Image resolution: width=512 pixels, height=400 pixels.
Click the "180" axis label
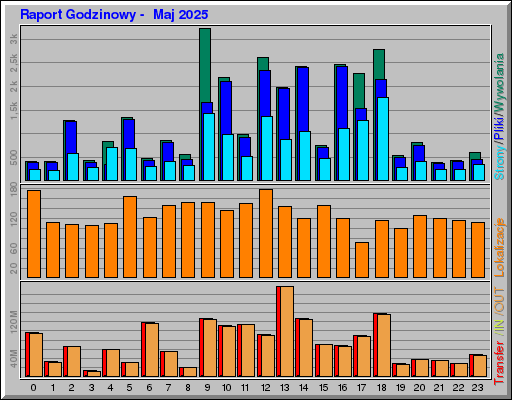[x=14, y=190]
